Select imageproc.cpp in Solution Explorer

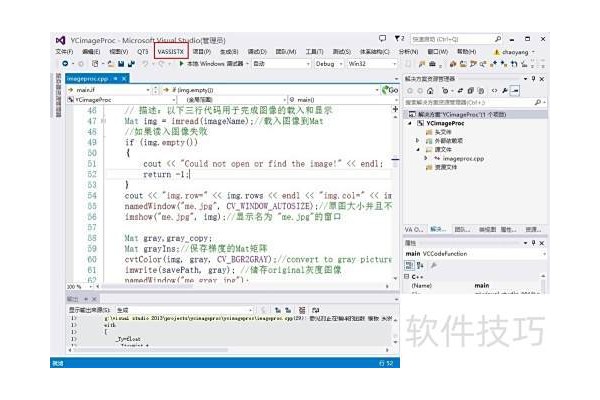tap(459, 158)
